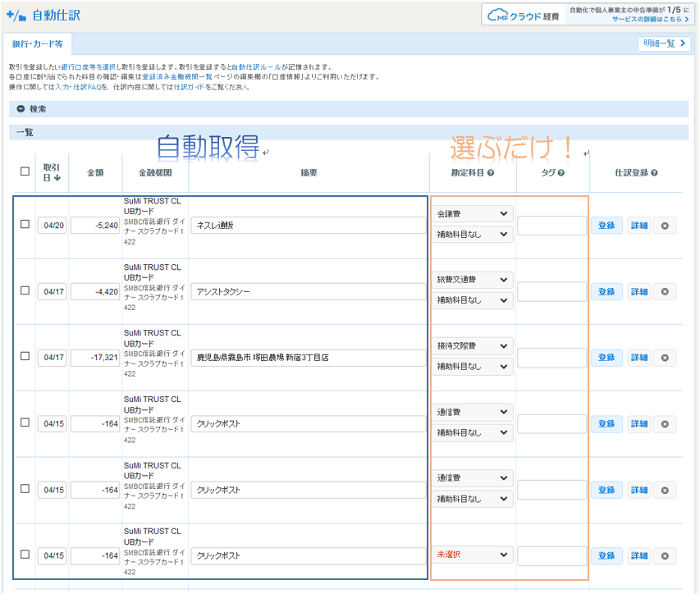Click サービスの詳細はこちら link
700x594 pixels.
tap(650, 19)
